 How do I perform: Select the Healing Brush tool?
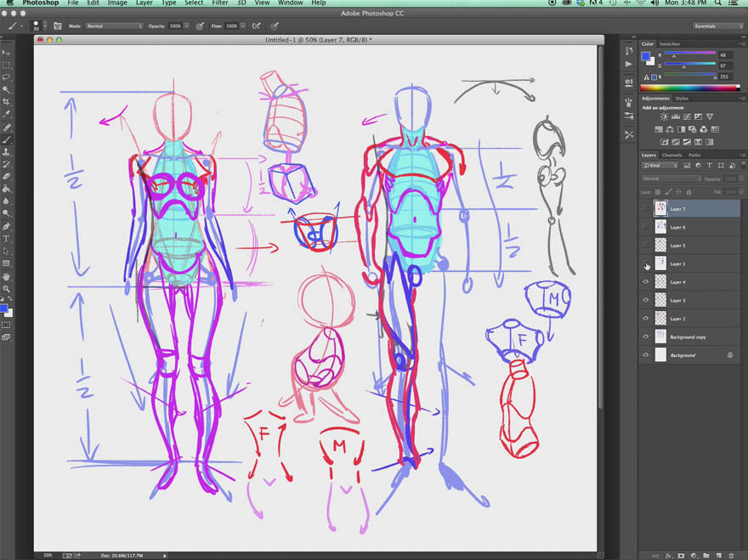pos(6,127)
